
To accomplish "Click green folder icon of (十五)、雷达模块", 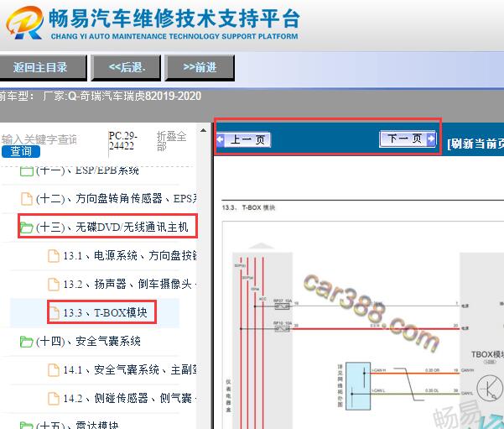I will [26, 426].
